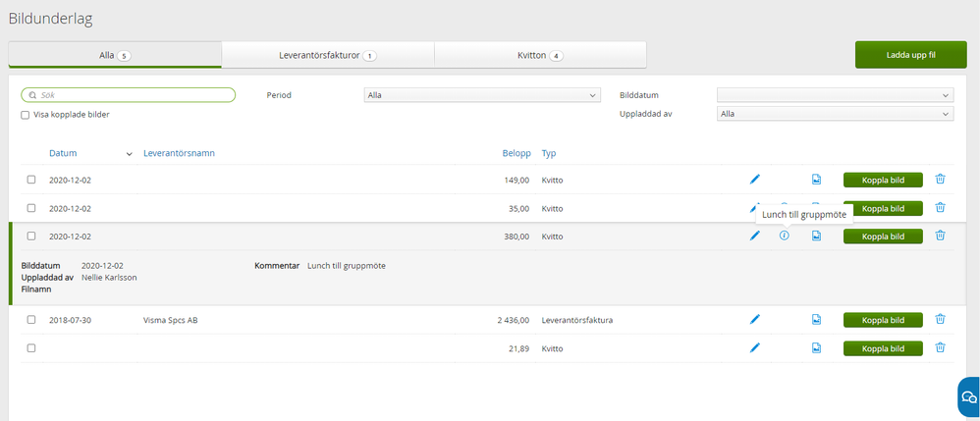The height and width of the screenshot is (421, 980).
Task: Click info icon on the 380,00 receipt row
Action: point(784,236)
